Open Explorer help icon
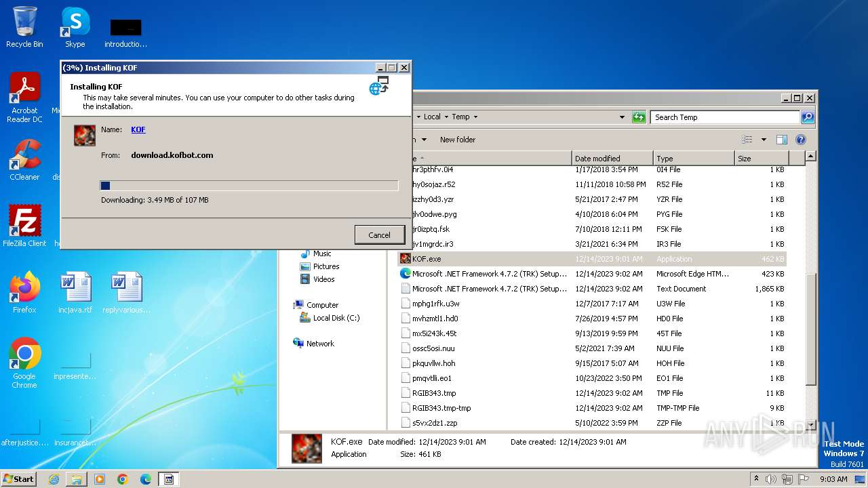868x488 pixels. (800, 140)
